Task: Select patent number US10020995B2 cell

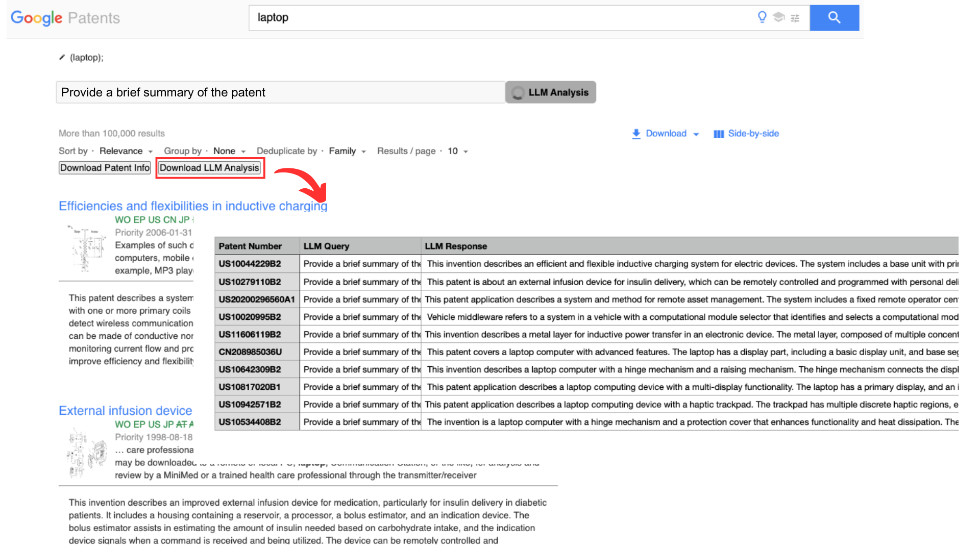Action: 257,317
